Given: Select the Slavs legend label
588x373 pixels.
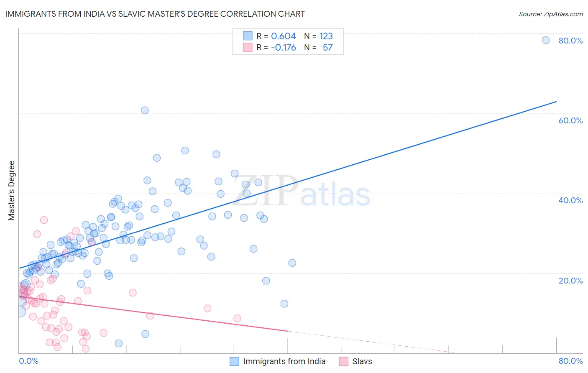Looking at the screenshot, I should [362, 361].
